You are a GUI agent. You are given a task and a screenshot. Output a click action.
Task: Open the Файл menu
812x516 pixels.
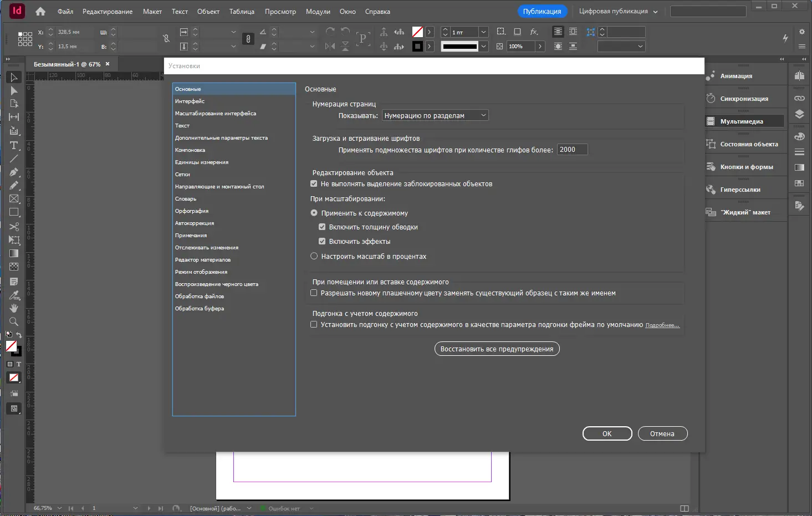[65, 12]
